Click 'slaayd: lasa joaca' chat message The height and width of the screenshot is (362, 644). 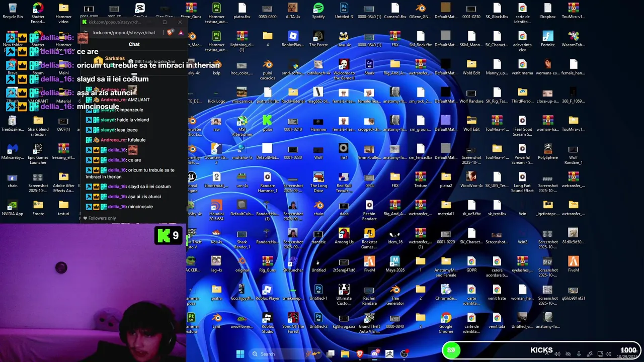tap(112, 130)
